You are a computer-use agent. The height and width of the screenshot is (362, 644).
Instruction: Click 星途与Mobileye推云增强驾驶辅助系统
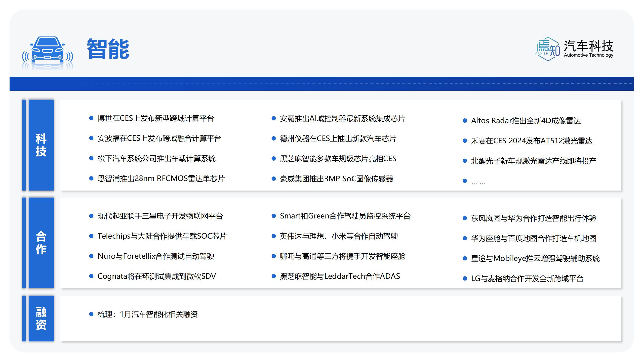[535, 258]
